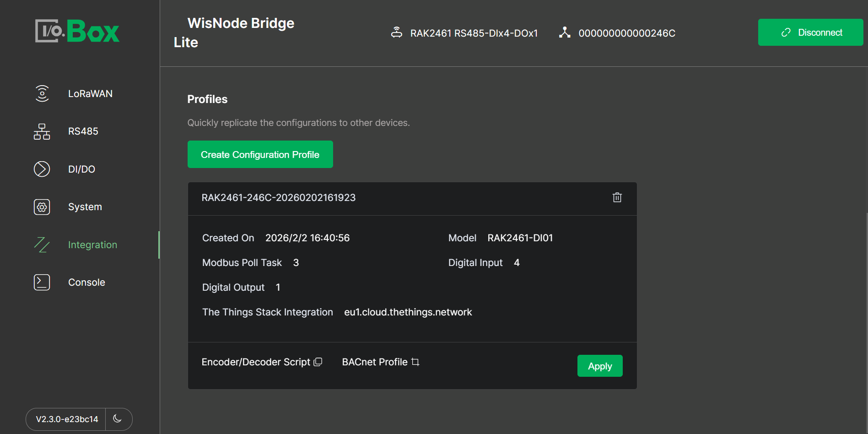Click the I/O.Box logo

pos(77,31)
